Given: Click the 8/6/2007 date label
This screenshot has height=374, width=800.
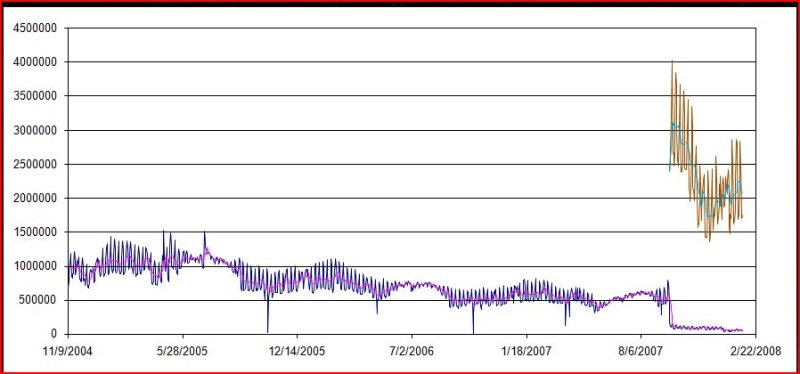Looking at the screenshot, I should click(x=641, y=352).
